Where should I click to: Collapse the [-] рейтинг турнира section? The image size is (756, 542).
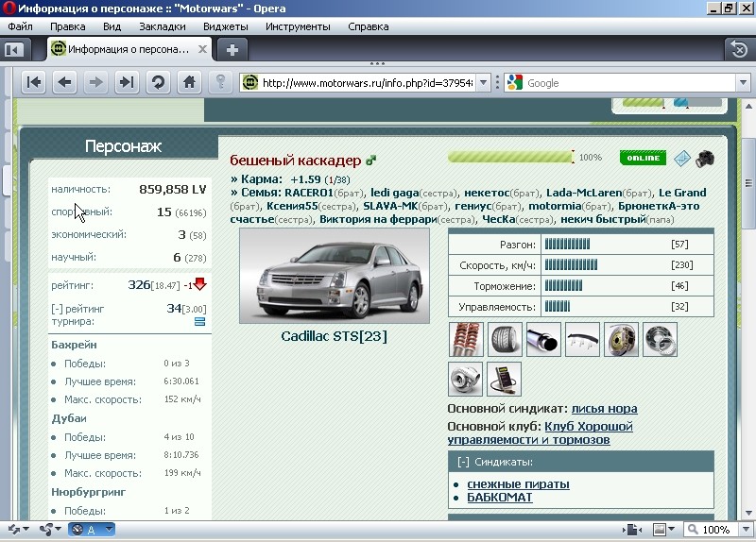(x=58, y=309)
